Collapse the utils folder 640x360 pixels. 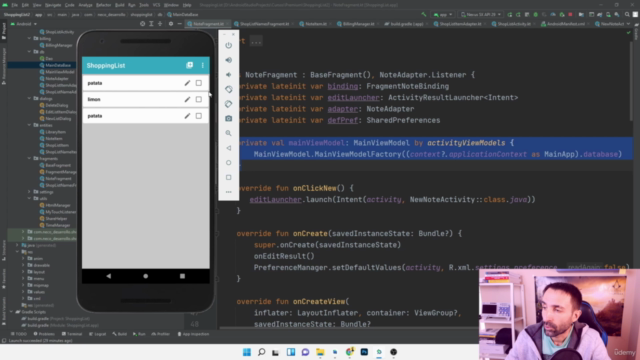click(x=29, y=198)
